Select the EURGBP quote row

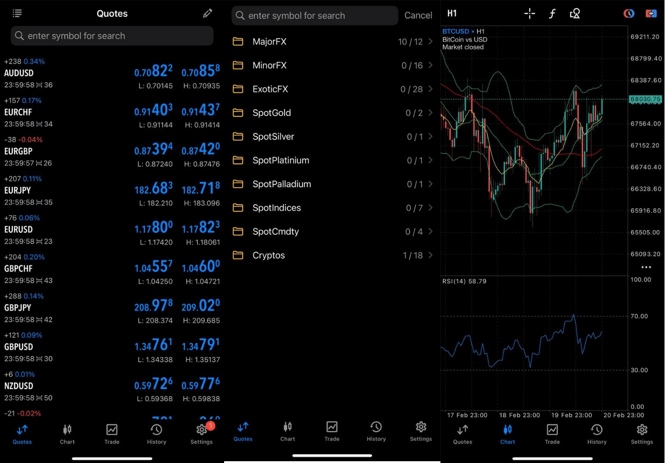coord(112,151)
